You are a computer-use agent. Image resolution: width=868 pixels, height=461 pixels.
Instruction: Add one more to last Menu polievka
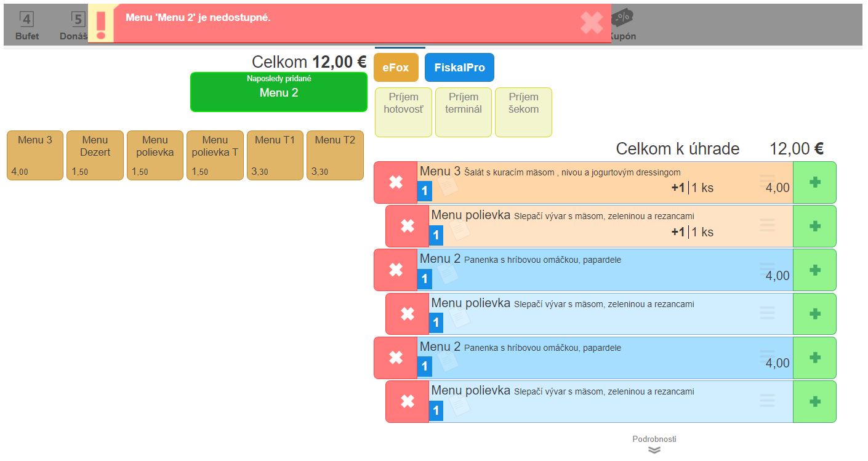(814, 401)
